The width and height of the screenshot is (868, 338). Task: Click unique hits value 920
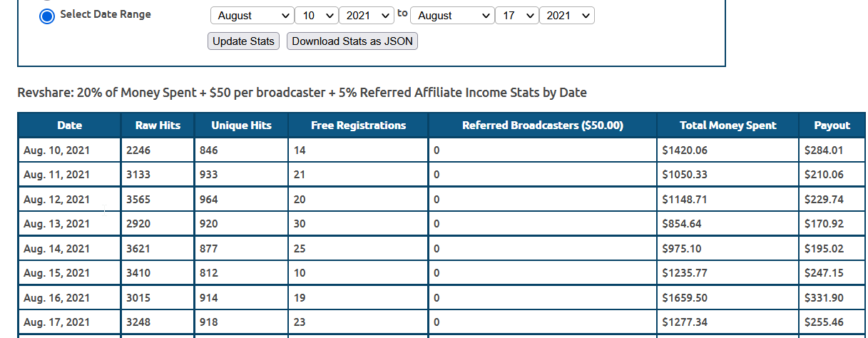pos(209,224)
